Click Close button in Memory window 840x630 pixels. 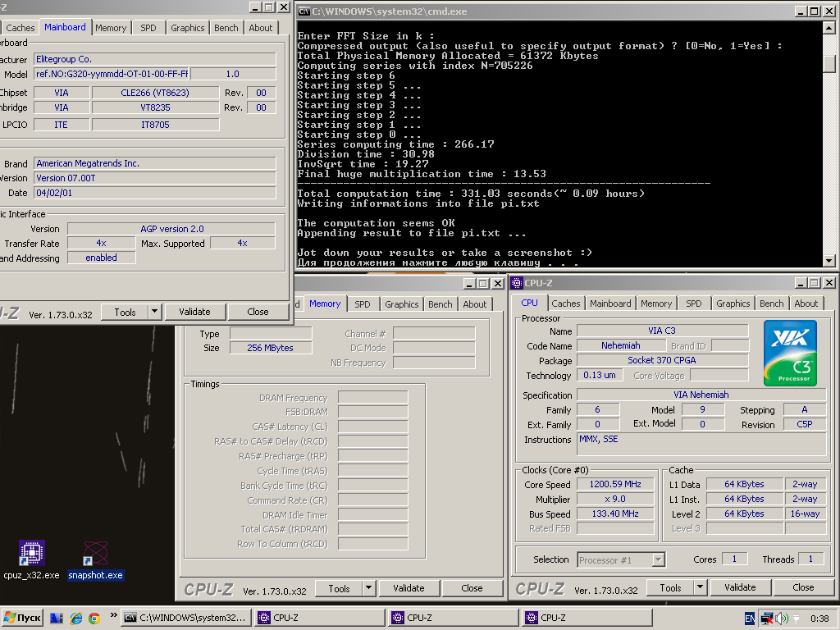click(x=472, y=588)
